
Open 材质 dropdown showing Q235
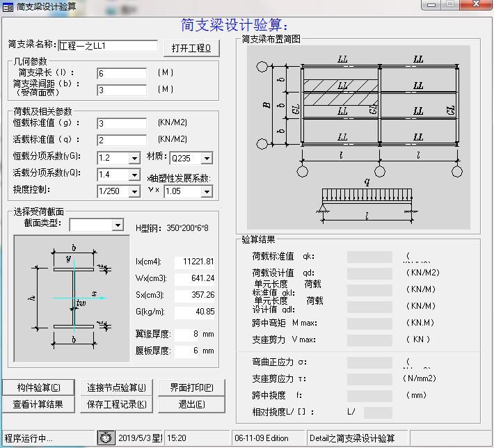click(207, 158)
